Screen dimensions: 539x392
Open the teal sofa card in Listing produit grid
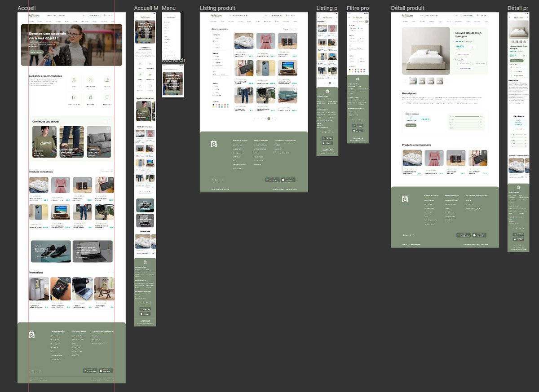pyautogui.click(x=288, y=99)
